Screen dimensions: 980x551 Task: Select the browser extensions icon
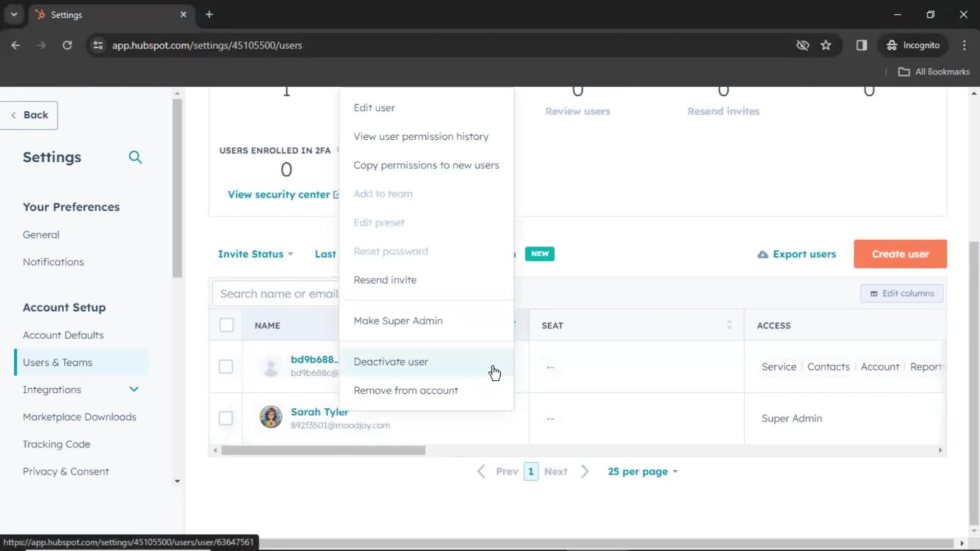click(862, 45)
